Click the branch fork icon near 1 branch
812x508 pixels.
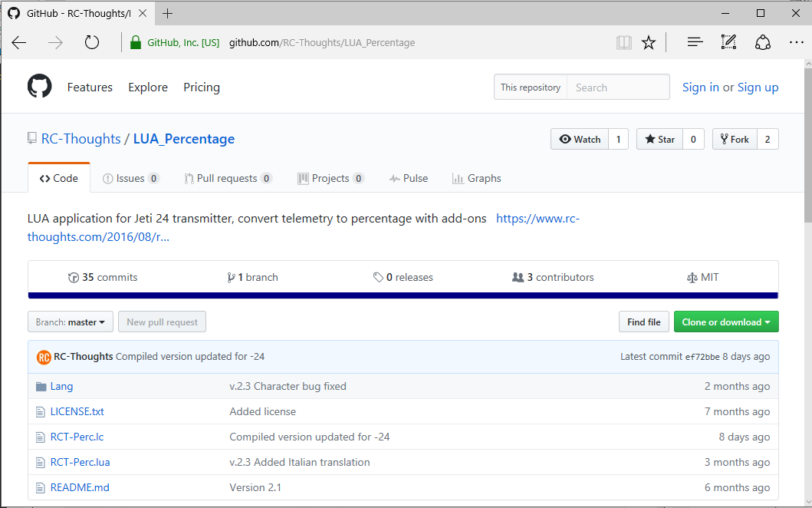point(231,278)
